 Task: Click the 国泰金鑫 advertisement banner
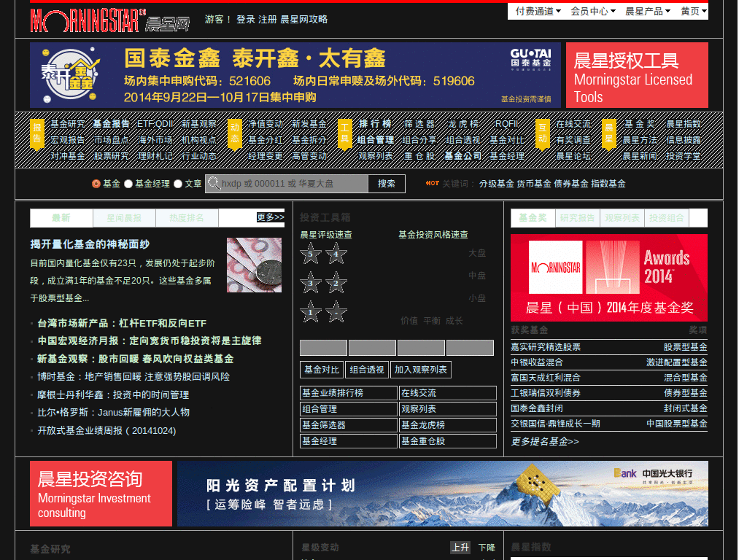coord(295,75)
